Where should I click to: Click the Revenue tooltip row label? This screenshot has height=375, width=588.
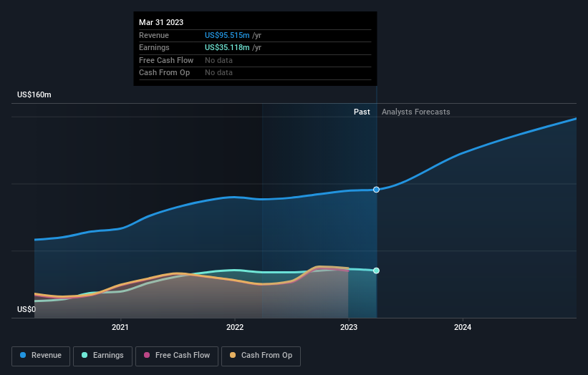click(154, 35)
